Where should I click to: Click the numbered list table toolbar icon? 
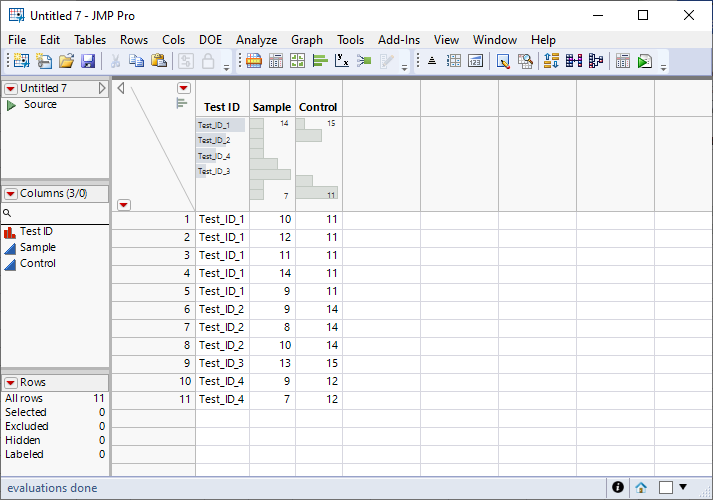(x=453, y=60)
